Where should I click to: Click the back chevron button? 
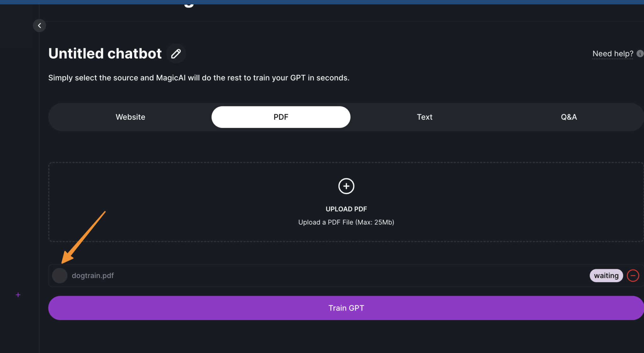(x=39, y=26)
